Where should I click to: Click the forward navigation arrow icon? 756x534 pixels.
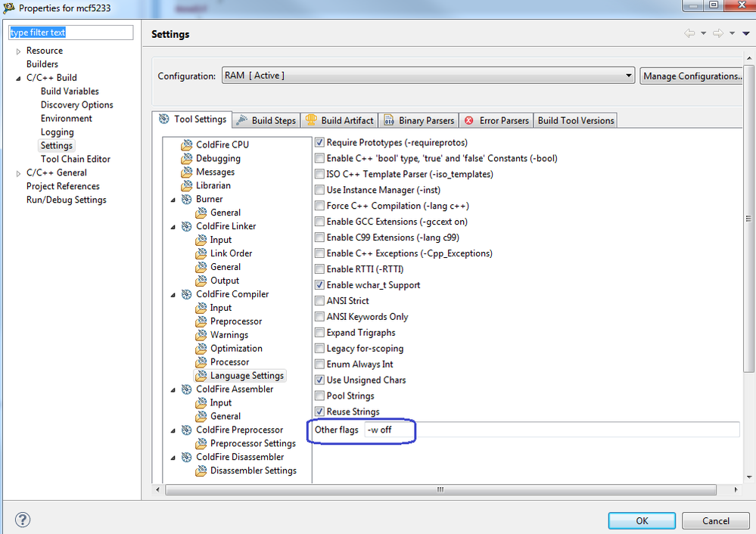click(x=718, y=33)
